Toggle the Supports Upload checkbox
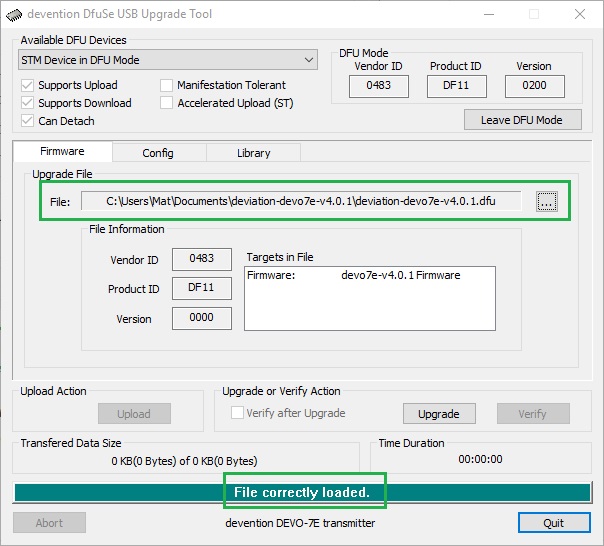The width and height of the screenshot is (604, 546). (x=27, y=86)
